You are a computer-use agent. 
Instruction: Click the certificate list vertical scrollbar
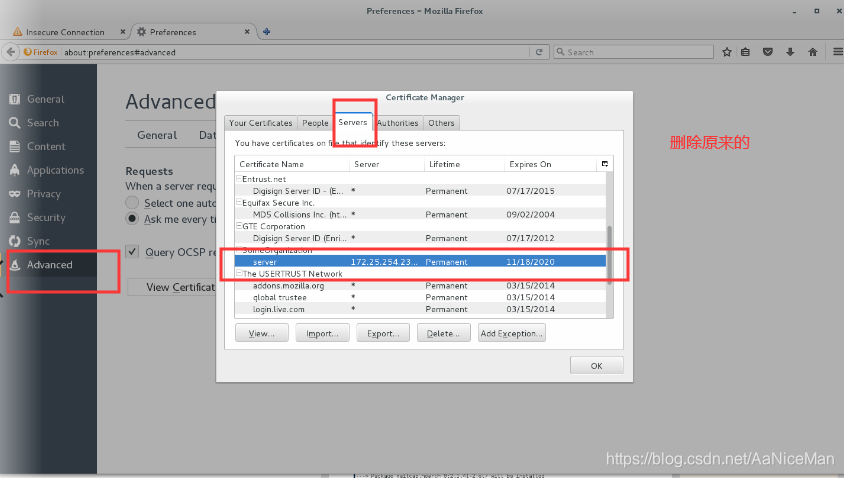click(609, 254)
